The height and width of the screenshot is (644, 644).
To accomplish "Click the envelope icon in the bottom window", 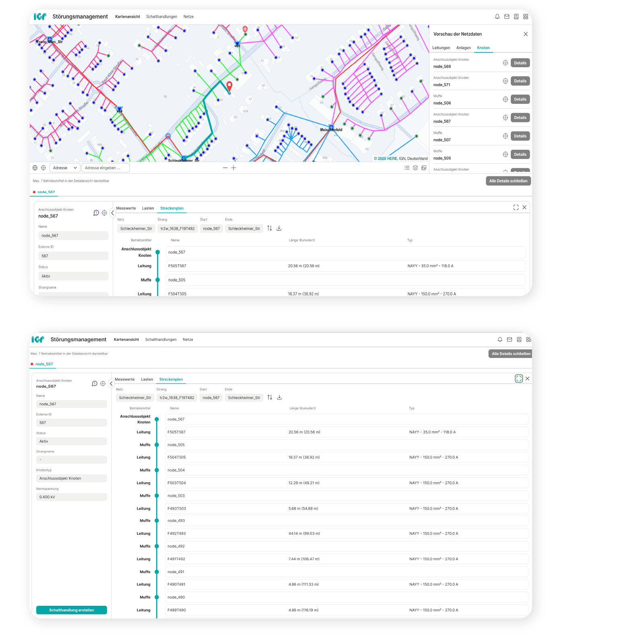I will [510, 339].
